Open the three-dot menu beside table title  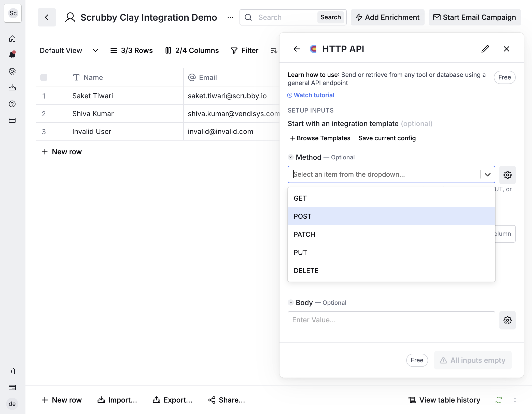230,17
